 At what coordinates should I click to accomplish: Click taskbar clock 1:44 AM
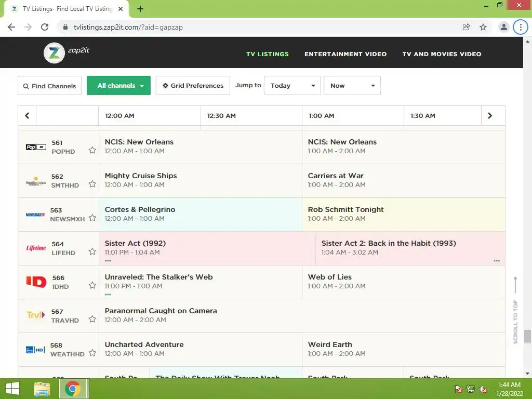pyautogui.click(x=509, y=385)
